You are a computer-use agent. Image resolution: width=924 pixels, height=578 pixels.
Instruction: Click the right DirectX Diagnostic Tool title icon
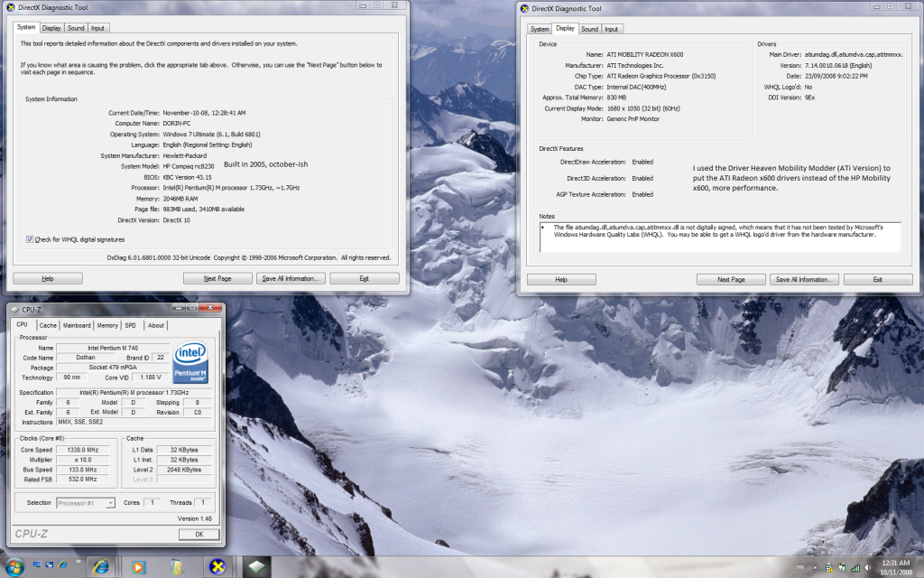(x=524, y=8)
